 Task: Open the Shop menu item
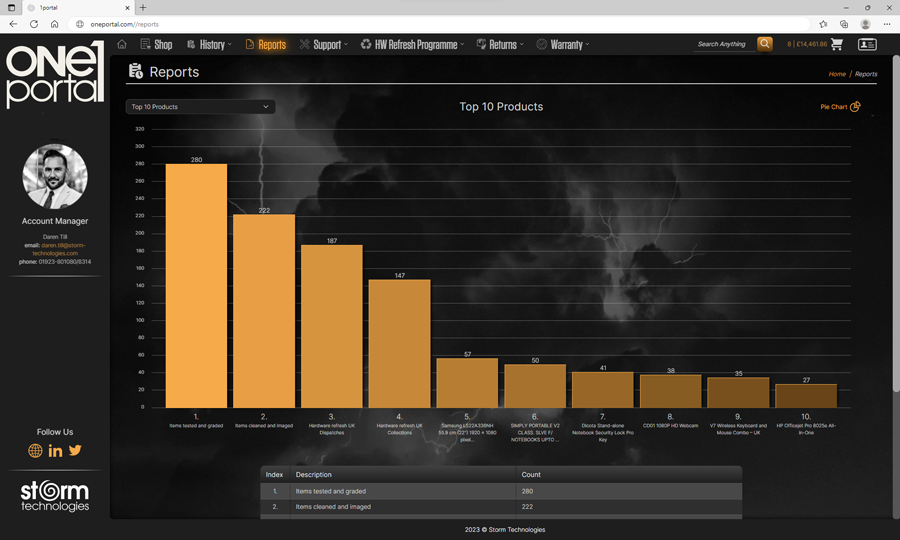tap(156, 44)
